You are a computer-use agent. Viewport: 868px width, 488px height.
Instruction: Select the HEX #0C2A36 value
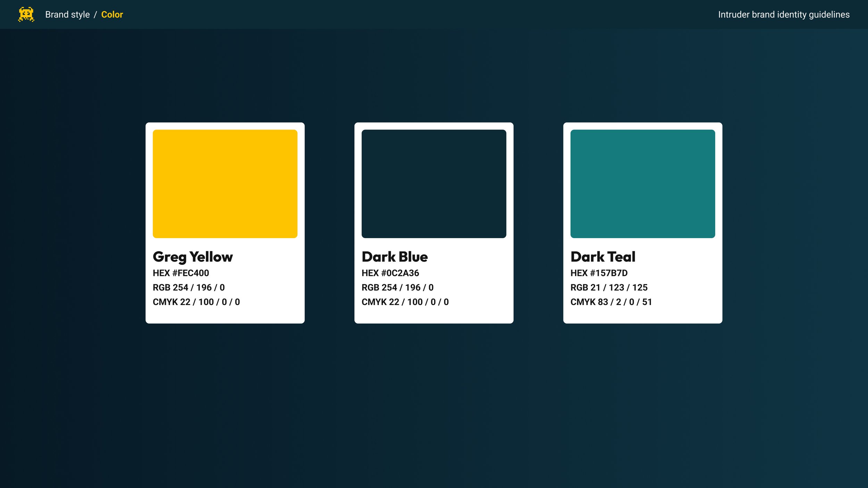pos(390,273)
